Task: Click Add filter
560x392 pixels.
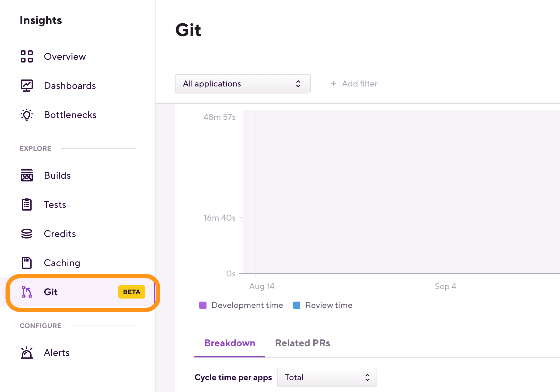Action: (x=354, y=84)
